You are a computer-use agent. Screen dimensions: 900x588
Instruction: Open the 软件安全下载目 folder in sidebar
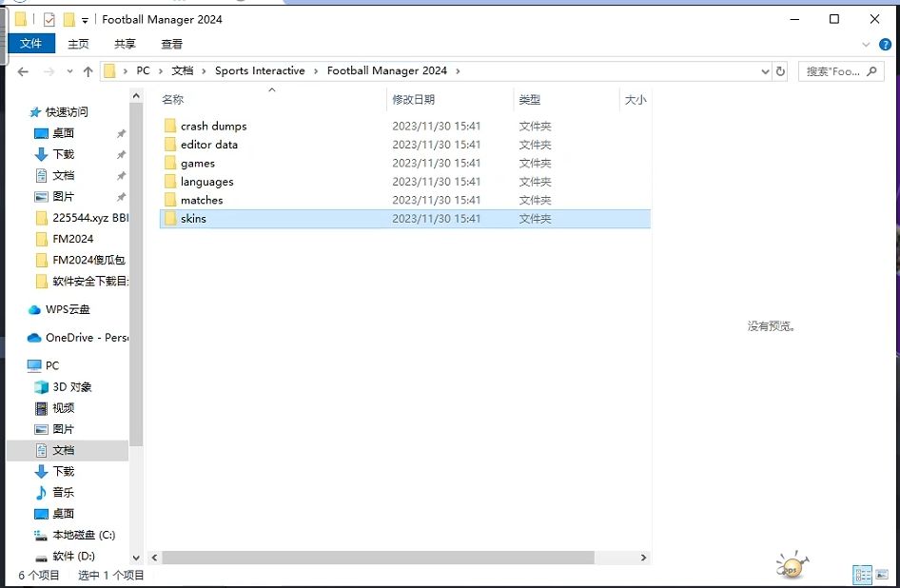[x=89, y=282]
